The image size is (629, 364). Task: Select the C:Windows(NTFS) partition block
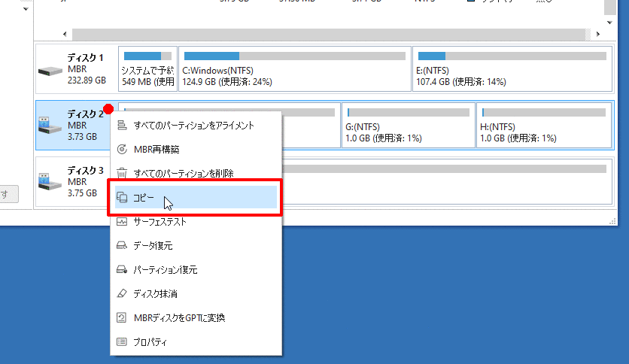click(295, 68)
